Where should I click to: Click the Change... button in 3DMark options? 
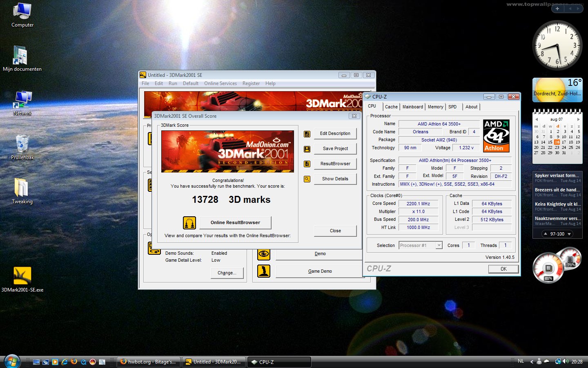click(x=227, y=273)
